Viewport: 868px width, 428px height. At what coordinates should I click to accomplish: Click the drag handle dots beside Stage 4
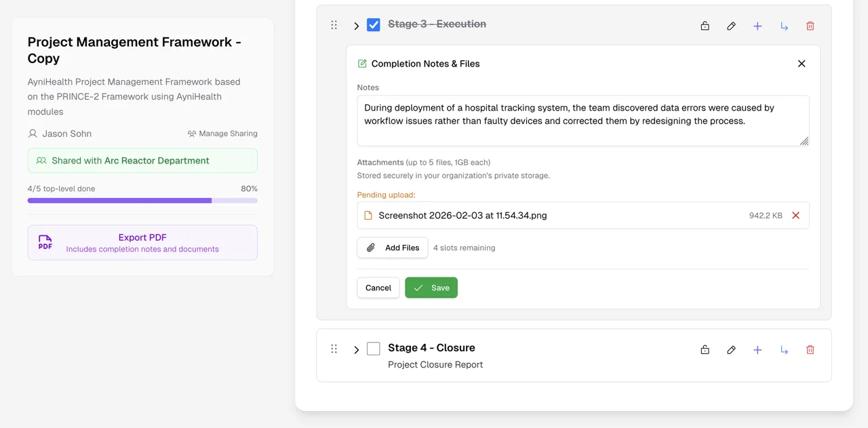coord(334,348)
